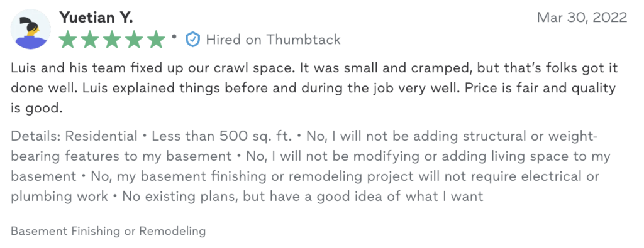Click 'bearing features to my basement' detail
Viewport: 644px width, 248px height.
[x=121, y=156]
